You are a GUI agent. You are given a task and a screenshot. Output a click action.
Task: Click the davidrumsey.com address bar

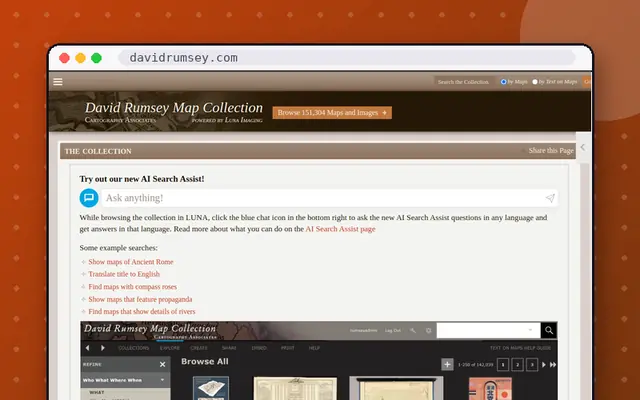coord(347,58)
